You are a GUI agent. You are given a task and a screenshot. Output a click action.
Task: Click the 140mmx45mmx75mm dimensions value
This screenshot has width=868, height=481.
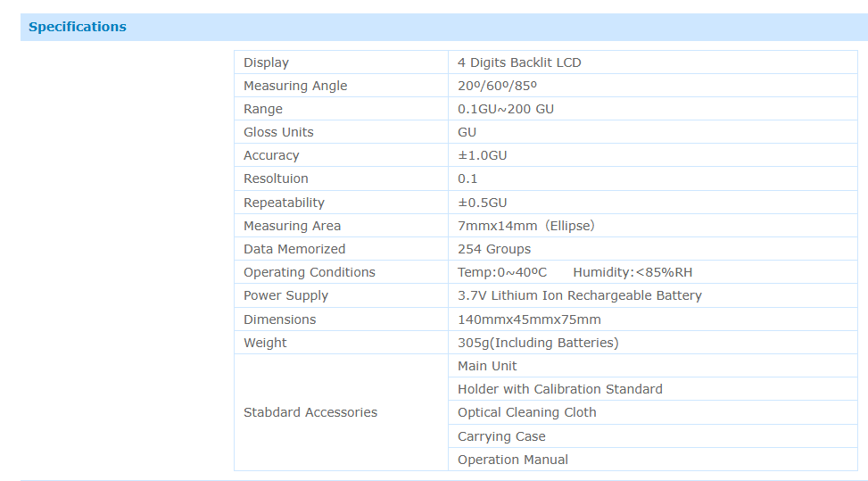coord(529,319)
